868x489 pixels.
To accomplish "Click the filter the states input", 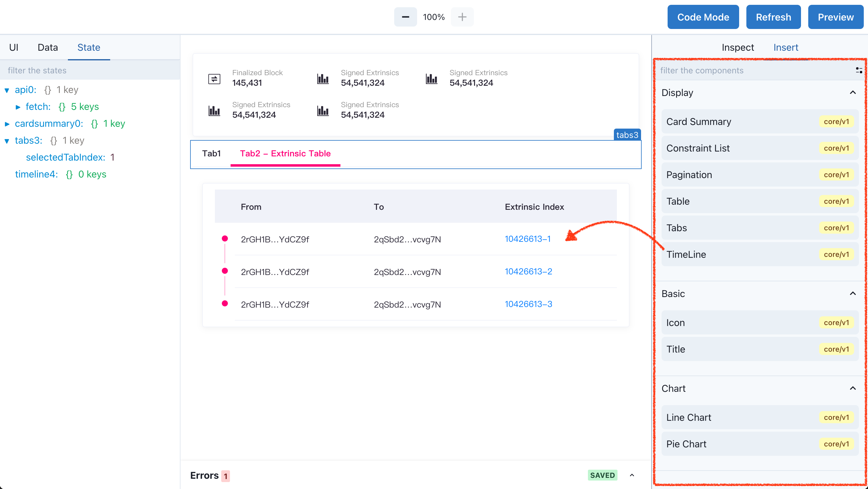I will point(90,70).
